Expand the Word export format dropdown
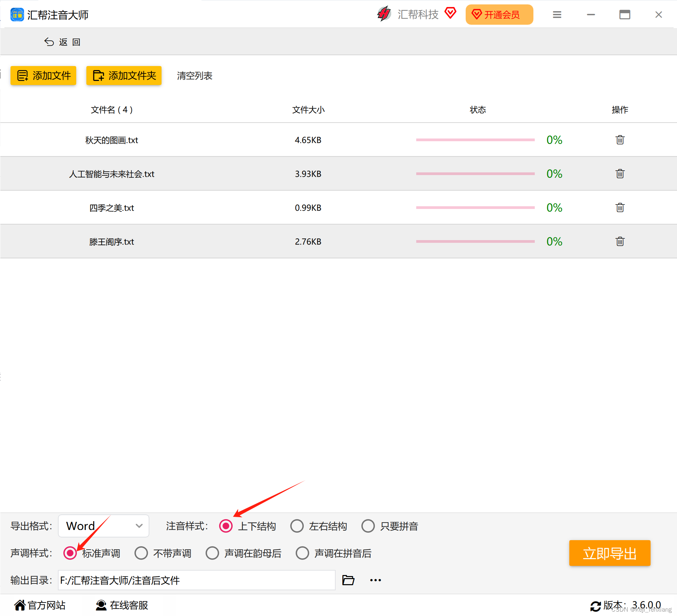677x616 pixels. click(x=104, y=526)
